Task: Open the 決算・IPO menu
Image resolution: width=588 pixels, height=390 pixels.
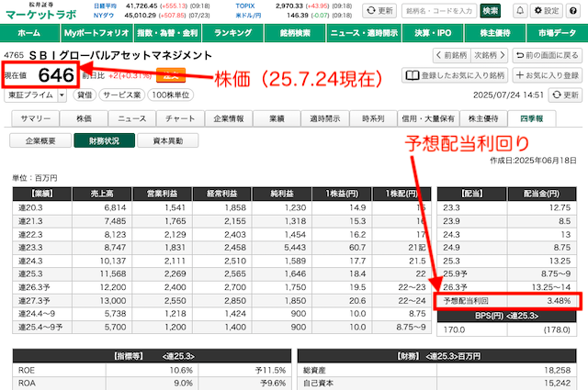Action: (x=433, y=33)
